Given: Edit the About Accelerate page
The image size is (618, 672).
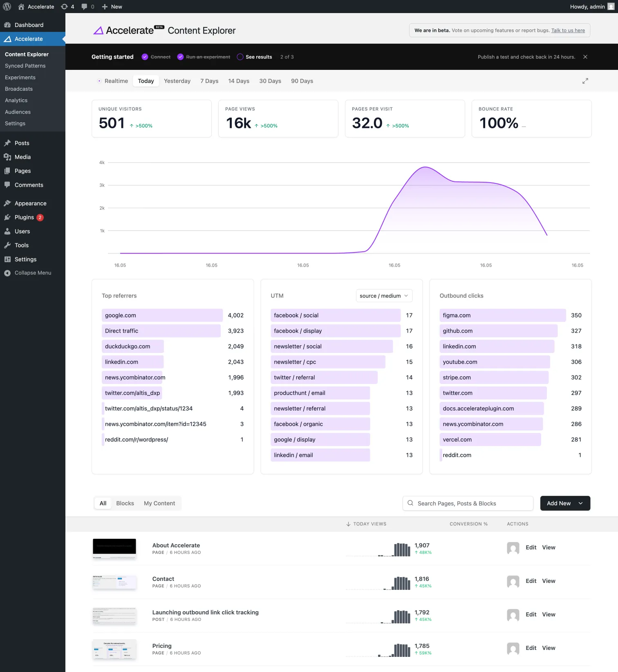Looking at the screenshot, I should (x=531, y=547).
